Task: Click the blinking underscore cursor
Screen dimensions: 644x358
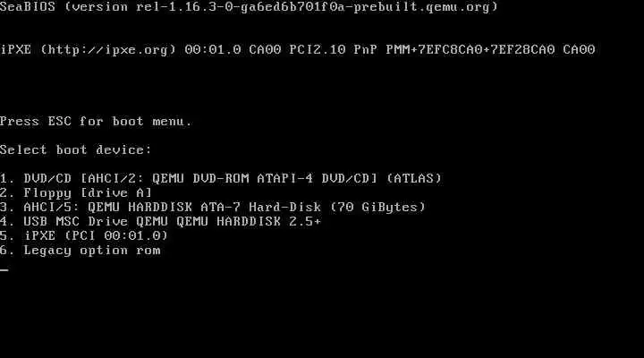Action: [4, 270]
